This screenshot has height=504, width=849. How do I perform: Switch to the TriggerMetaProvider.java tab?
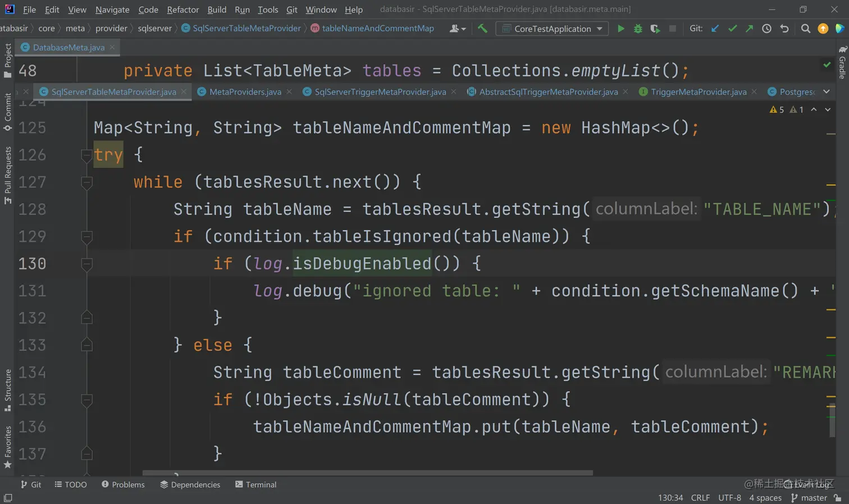click(699, 91)
